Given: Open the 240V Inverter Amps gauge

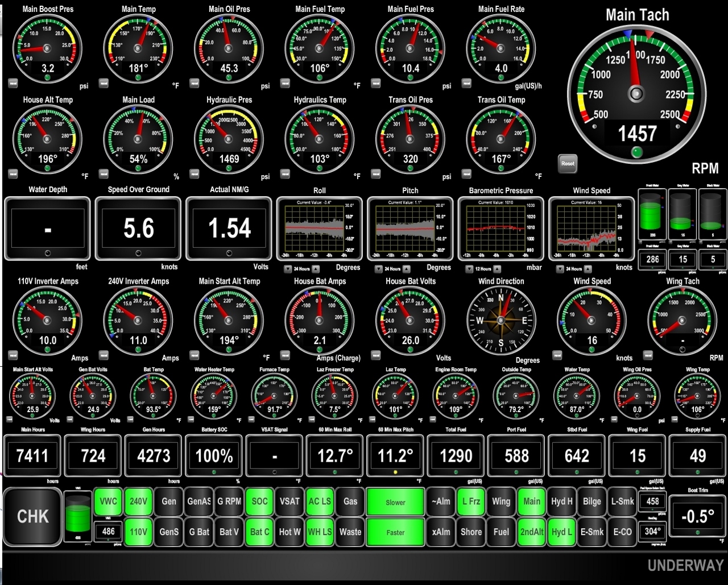Looking at the screenshot, I should [x=138, y=321].
